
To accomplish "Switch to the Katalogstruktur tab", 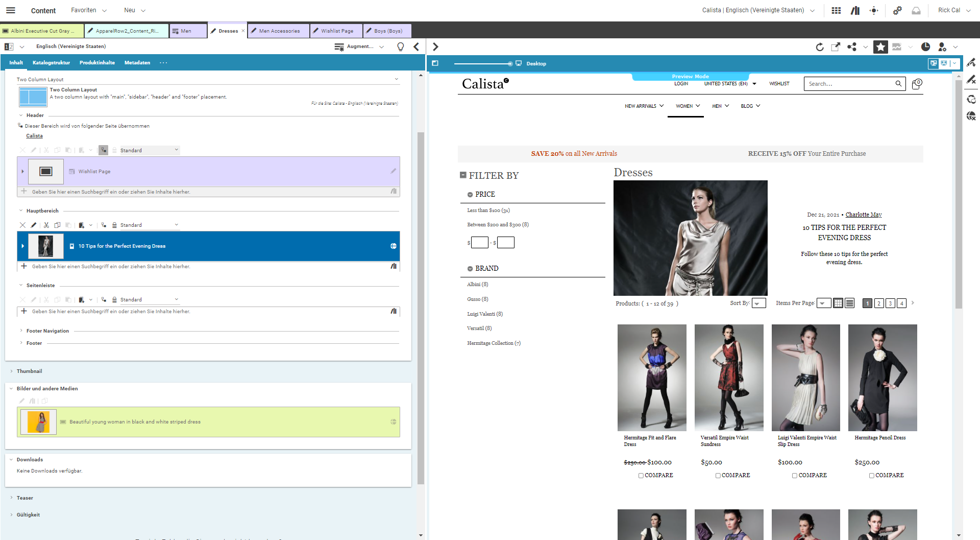I will [51, 63].
